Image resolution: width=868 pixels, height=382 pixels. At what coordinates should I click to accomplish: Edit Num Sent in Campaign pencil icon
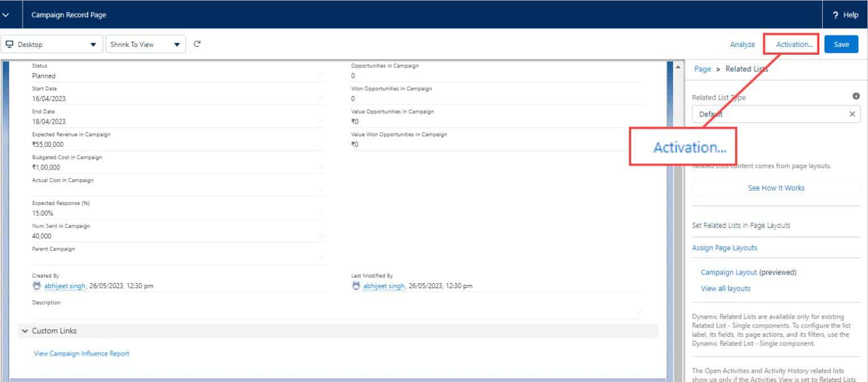(x=322, y=236)
